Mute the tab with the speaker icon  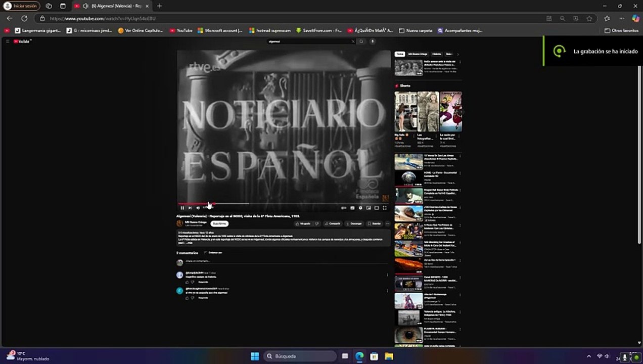(85, 6)
